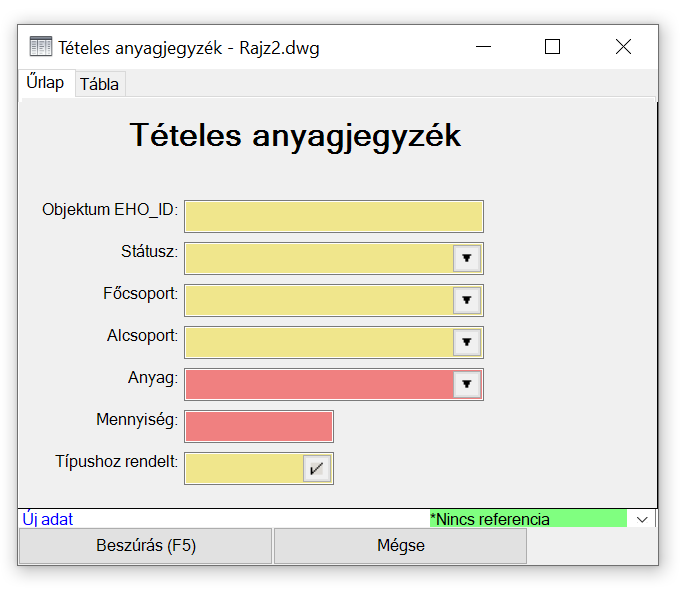
Task: Click the Mennyiség label
Action: point(137,420)
